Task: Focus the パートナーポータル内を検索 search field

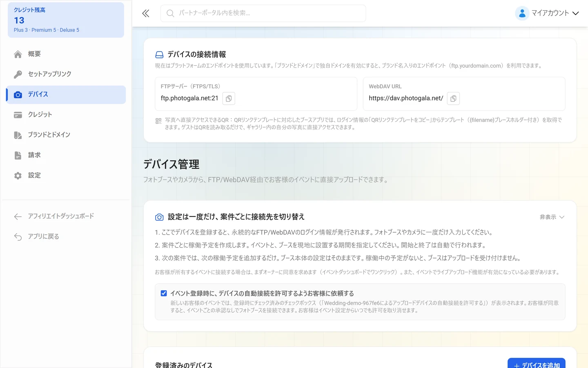Action: coord(263,13)
